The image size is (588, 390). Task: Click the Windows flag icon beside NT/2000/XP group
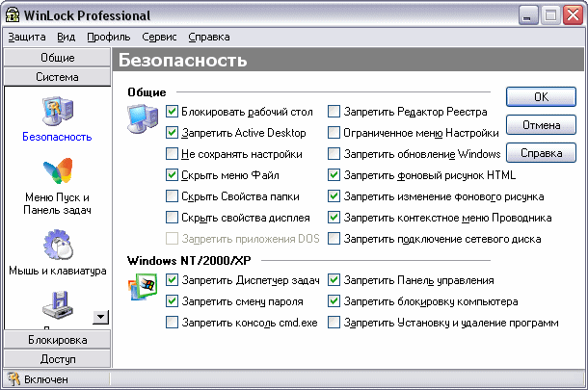142,287
